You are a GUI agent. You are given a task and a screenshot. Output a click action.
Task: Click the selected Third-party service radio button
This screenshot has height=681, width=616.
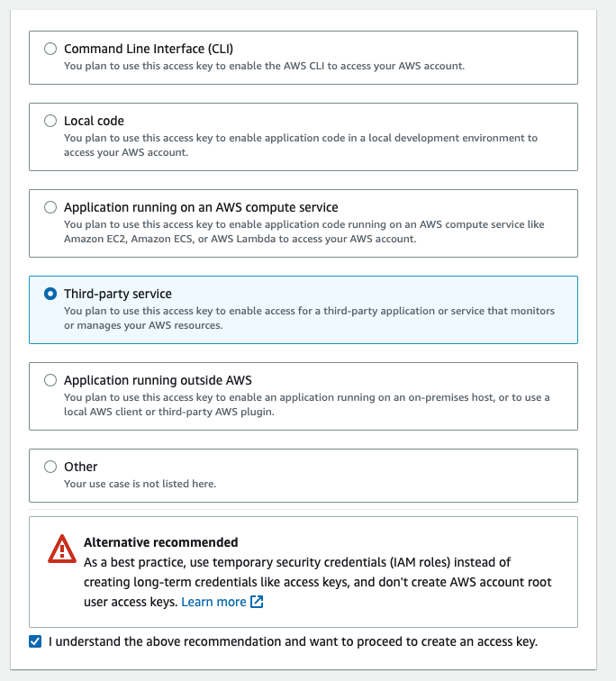[x=50, y=294]
